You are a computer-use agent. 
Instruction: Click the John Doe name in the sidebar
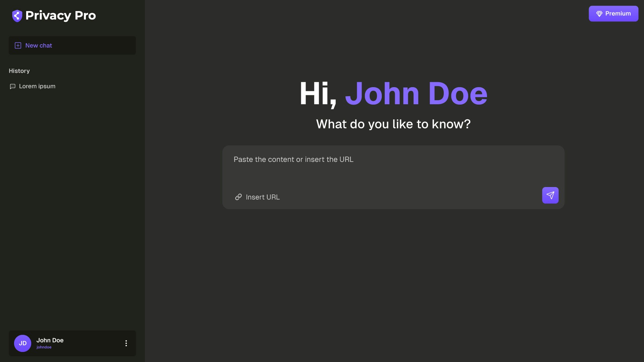(x=50, y=340)
